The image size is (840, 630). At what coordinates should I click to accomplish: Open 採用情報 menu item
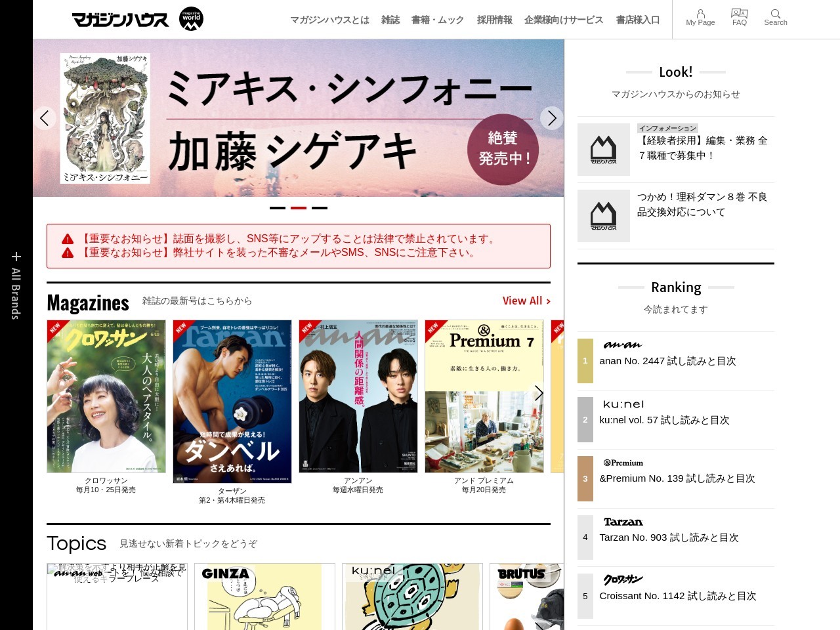click(495, 20)
